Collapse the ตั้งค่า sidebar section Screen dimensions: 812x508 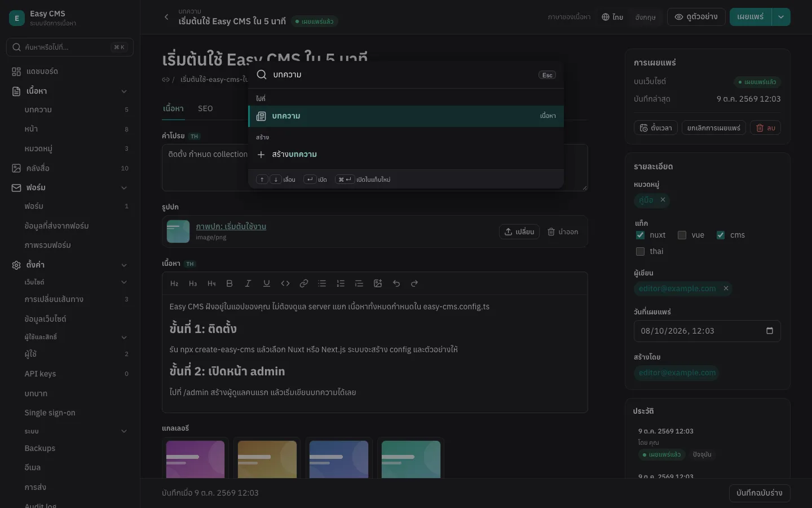point(124,265)
